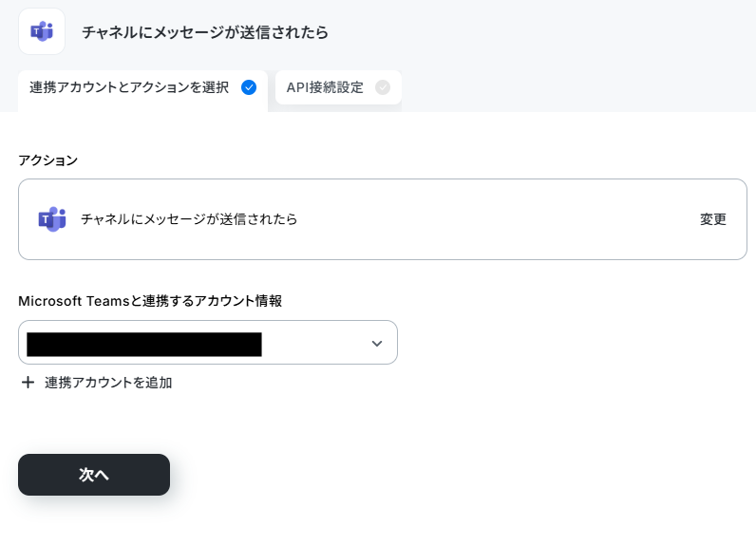Image resolution: width=756 pixels, height=545 pixels.
Task: Click the grey checkmark beside API接続設定
Action: pyautogui.click(x=383, y=87)
